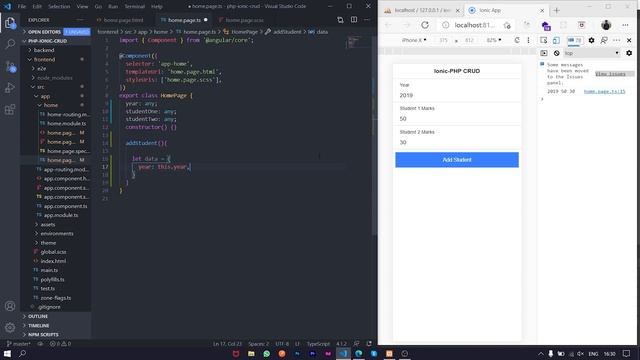Open the Manage gear in VS Code activity bar

[x=10, y=327]
